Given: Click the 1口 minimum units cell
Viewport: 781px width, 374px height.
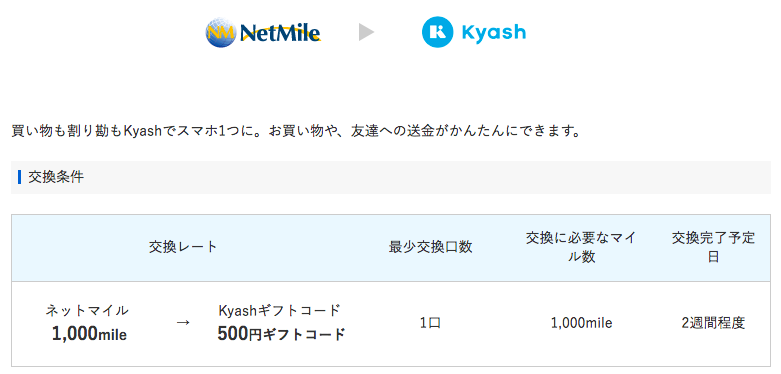Looking at the screenshot, I should (x=430, y=323).
